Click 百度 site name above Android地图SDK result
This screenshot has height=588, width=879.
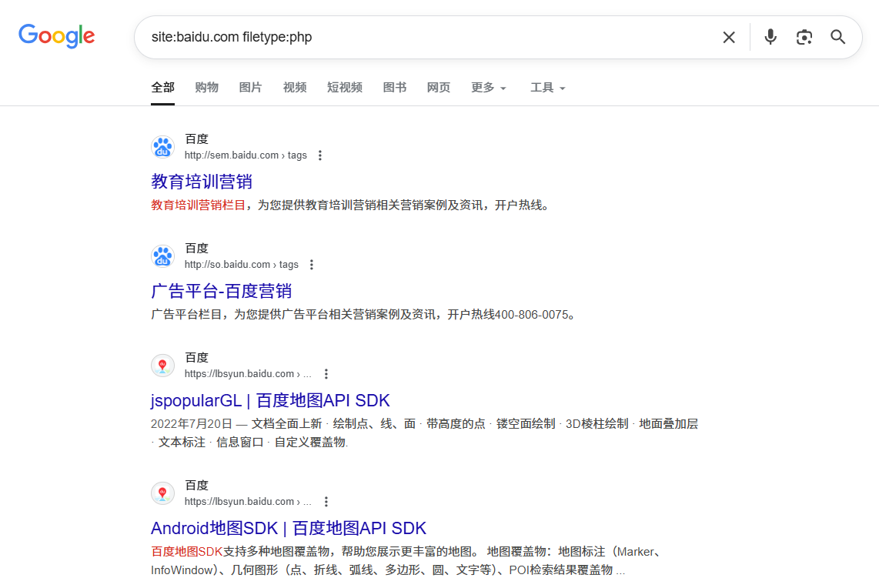coord(197,486)
